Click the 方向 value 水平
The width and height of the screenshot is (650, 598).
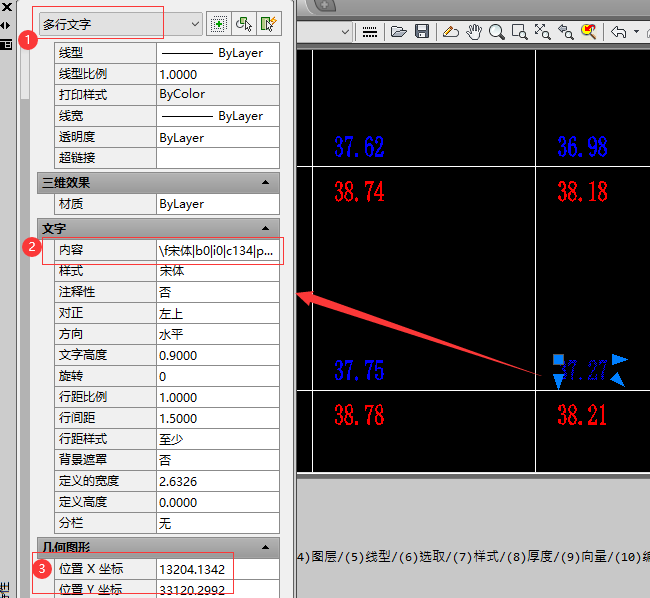coord(218,334)
